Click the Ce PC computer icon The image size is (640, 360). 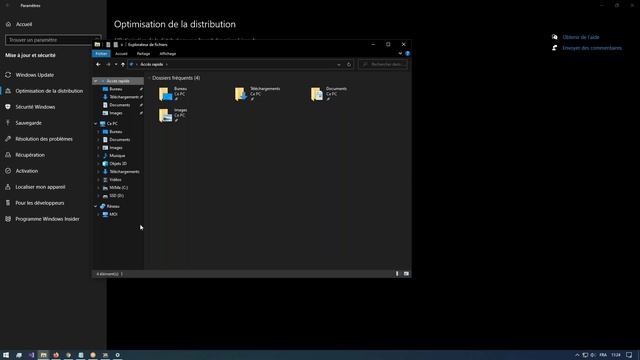coord(102,123)
